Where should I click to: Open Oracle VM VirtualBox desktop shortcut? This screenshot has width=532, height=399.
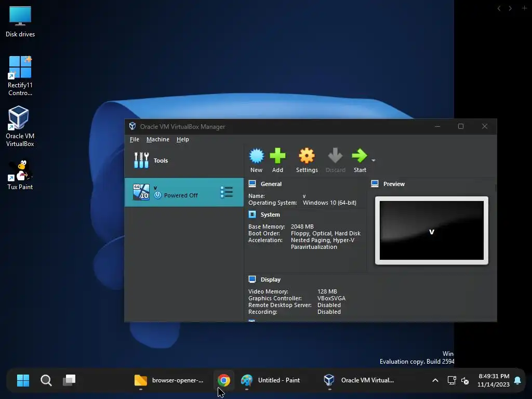point(20,126)
